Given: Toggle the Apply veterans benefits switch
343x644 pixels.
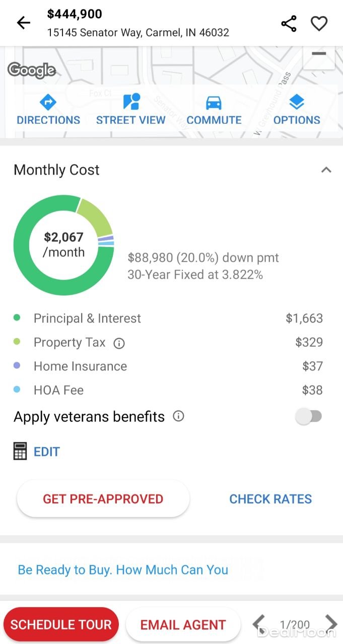Looking at the screenshot, I should [309, 417].
